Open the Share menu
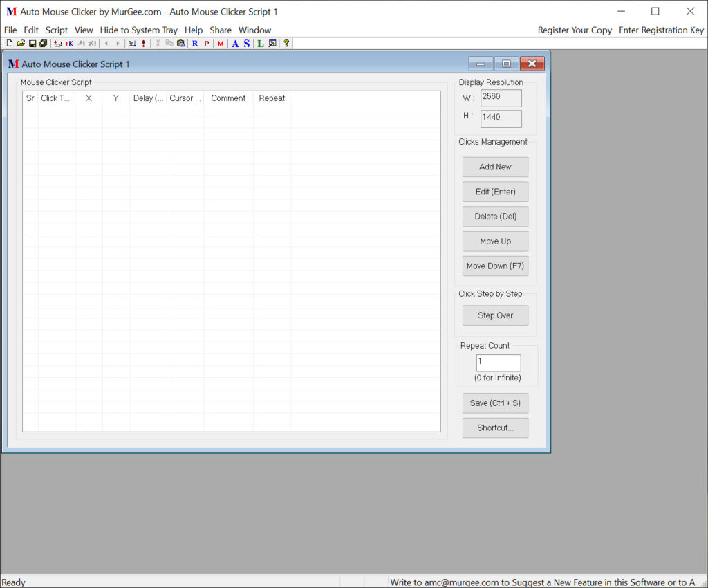Viewport: 708px width, 588px height. point(221,30)
